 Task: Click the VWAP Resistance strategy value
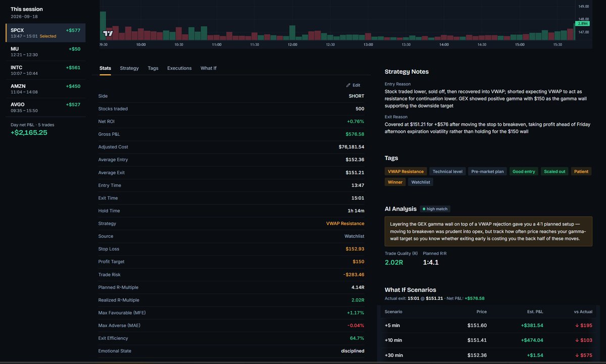coord(345,224)
